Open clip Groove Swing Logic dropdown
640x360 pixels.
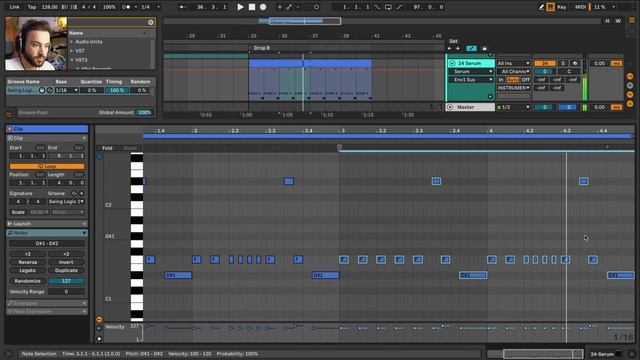click(x=66, y=202)
